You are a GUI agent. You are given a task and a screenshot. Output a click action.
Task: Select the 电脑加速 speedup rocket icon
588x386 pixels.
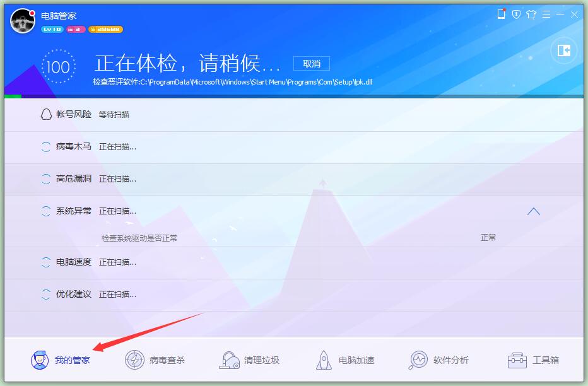click(x=324, y=359)
